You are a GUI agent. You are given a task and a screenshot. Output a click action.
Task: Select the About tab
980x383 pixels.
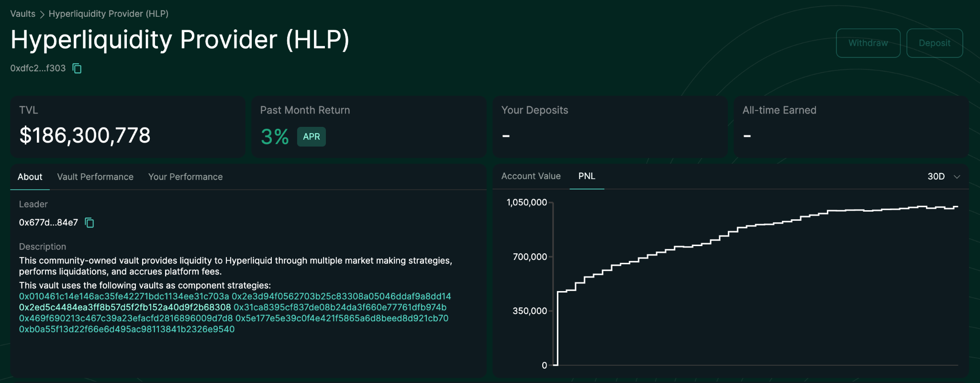coord(30,177)
